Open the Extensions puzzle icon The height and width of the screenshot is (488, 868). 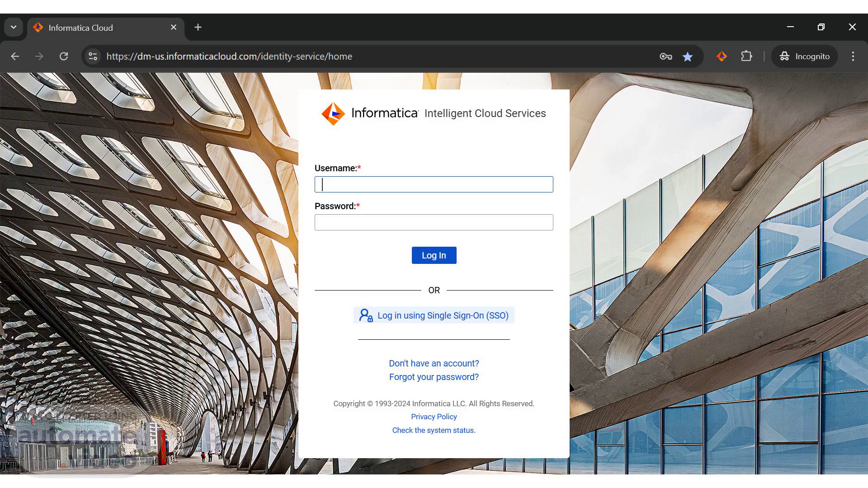pyautogui.click(x=746, y=56)
